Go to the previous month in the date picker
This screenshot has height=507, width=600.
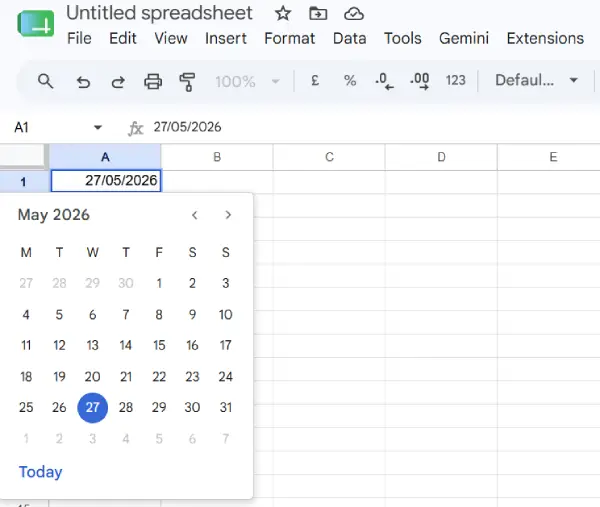(194, 215)
